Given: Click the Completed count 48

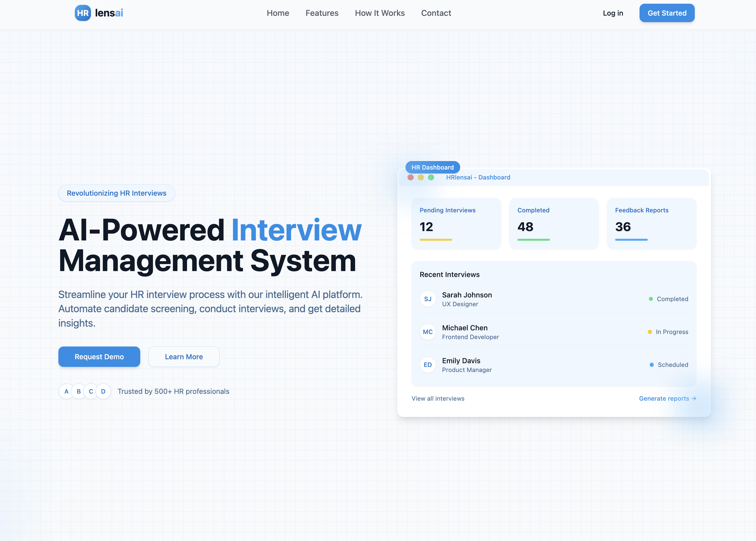Looking at the screenshot, I should 525,227.
